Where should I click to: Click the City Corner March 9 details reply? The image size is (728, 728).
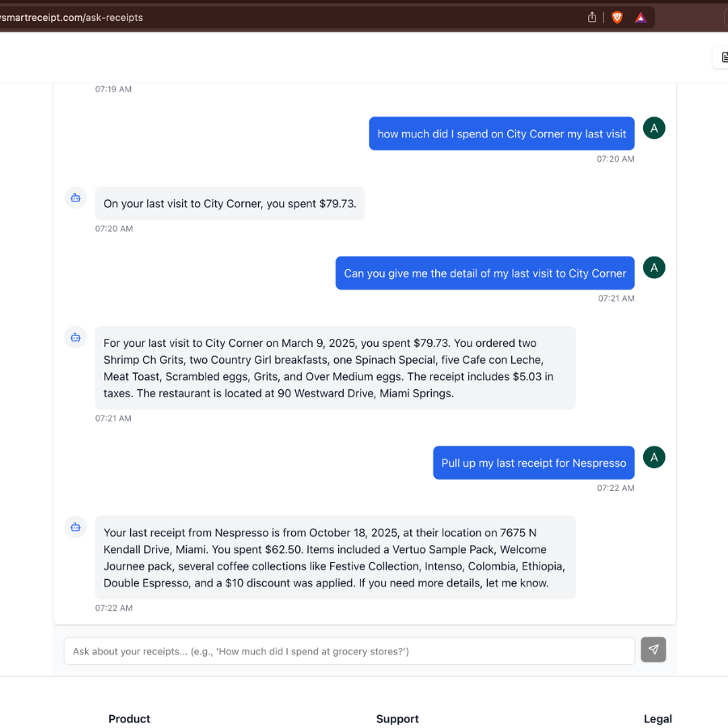coord(335,368)
